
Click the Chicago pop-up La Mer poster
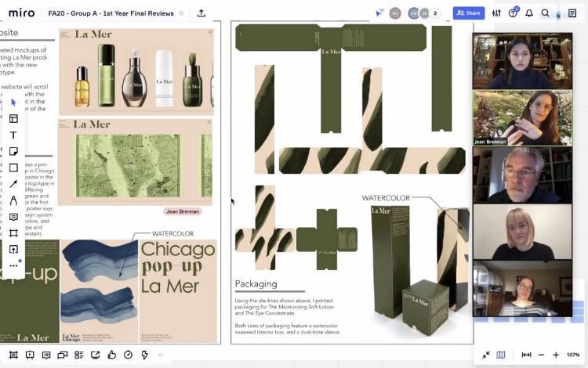pyautogui.click(x=178, y=291)
